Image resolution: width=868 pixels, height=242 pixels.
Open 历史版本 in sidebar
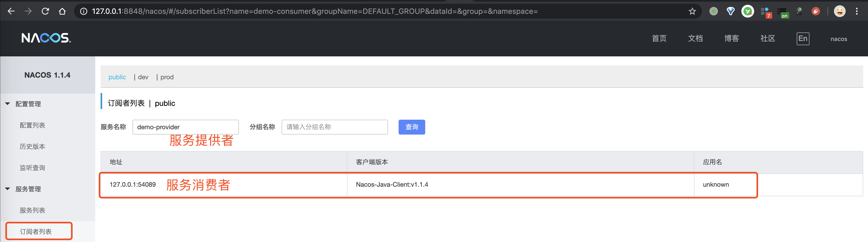[32, 147]
